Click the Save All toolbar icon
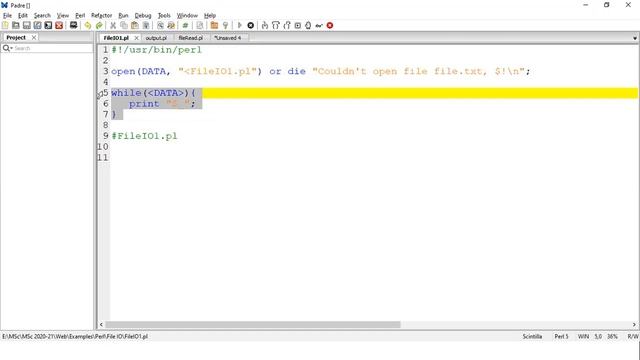The image size is (640, 360). [48, 25]
